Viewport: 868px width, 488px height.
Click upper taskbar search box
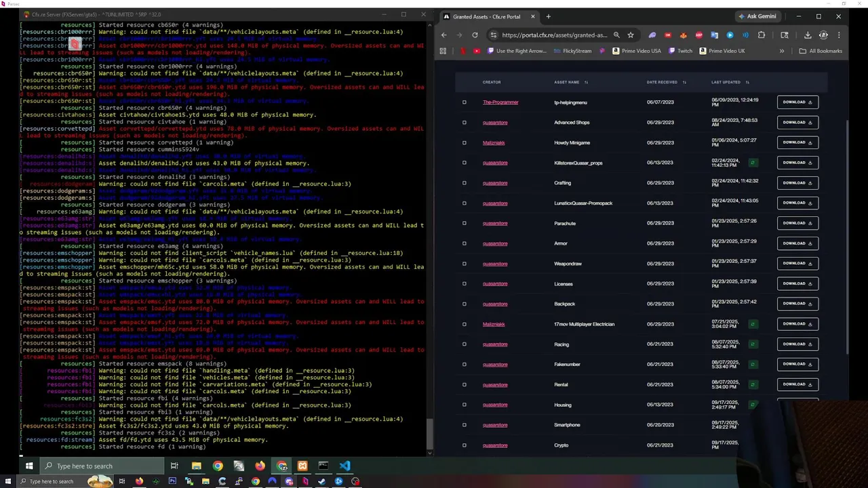pyautogui.click(x=101, y=466)
